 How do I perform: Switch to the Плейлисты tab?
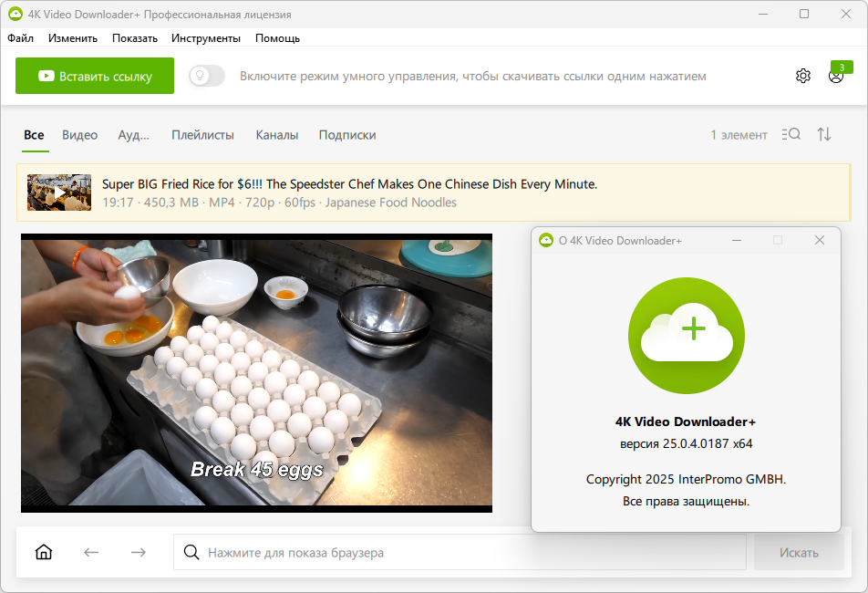(202, 135)
